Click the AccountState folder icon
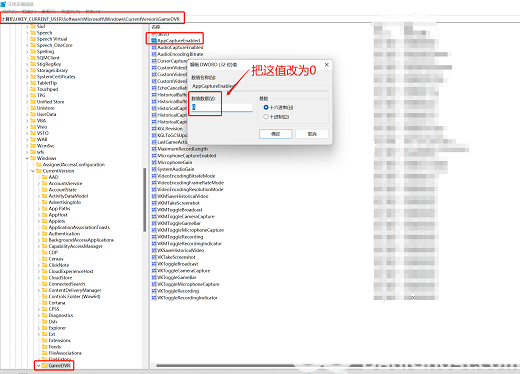The image size is (520, 374). [x=45, y=190]
